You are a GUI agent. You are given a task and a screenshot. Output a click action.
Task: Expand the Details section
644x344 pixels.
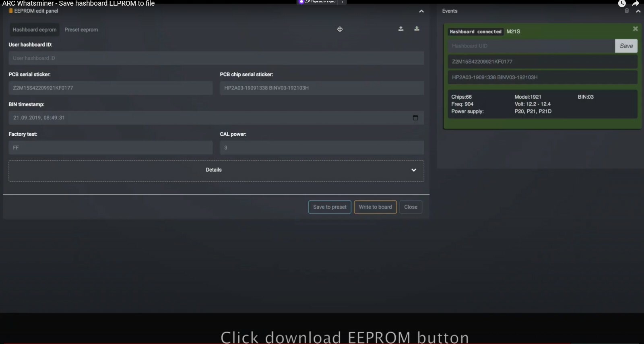click(216, 171)
